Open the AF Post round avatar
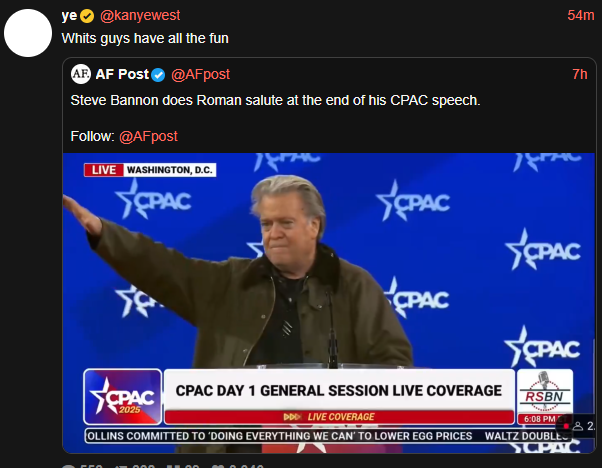 pos(81,75)
